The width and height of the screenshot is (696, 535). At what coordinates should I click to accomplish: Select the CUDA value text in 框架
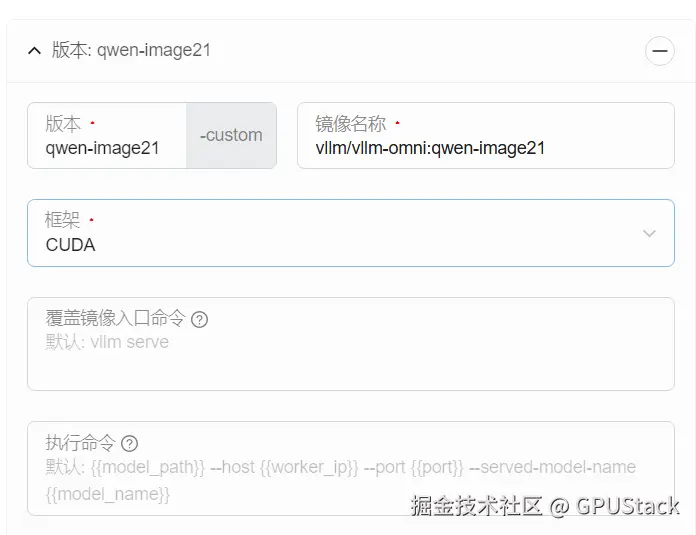click(71, 245)
